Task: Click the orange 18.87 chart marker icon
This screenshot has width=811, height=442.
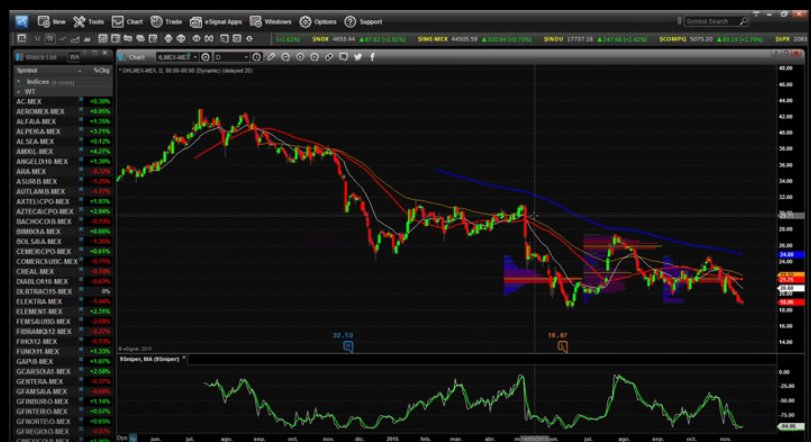Action: (x=562, y=346)
